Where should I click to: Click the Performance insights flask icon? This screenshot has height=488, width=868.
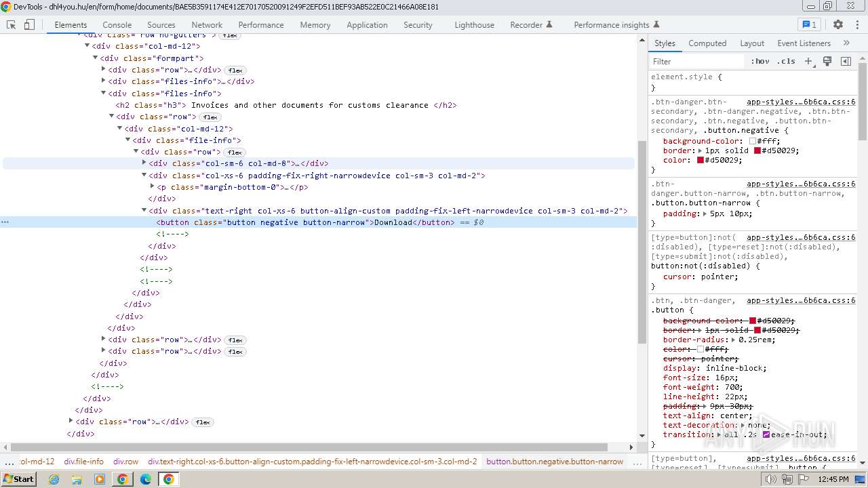[x=656, y=24]
